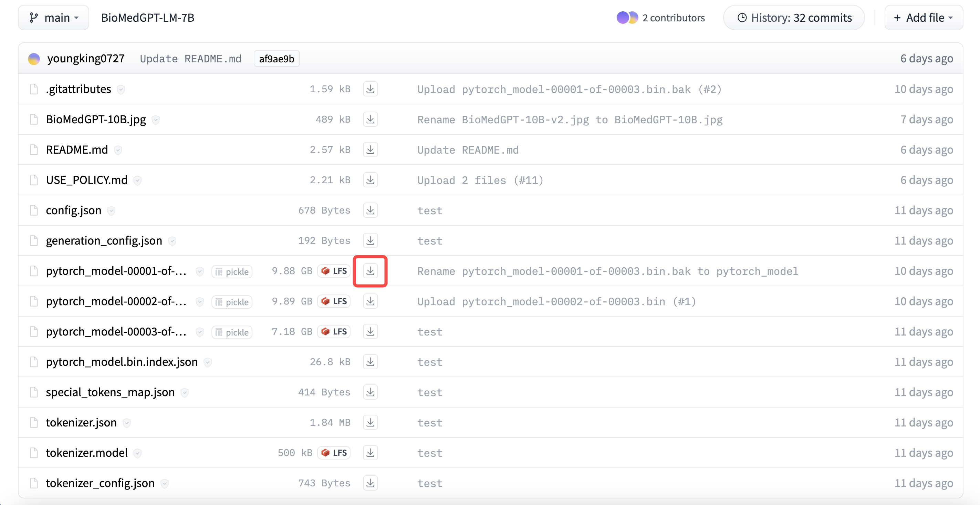This screenshot has width=980, height=505.
Task: Open special_tokens_map.json file
Action: click(110, 392)
